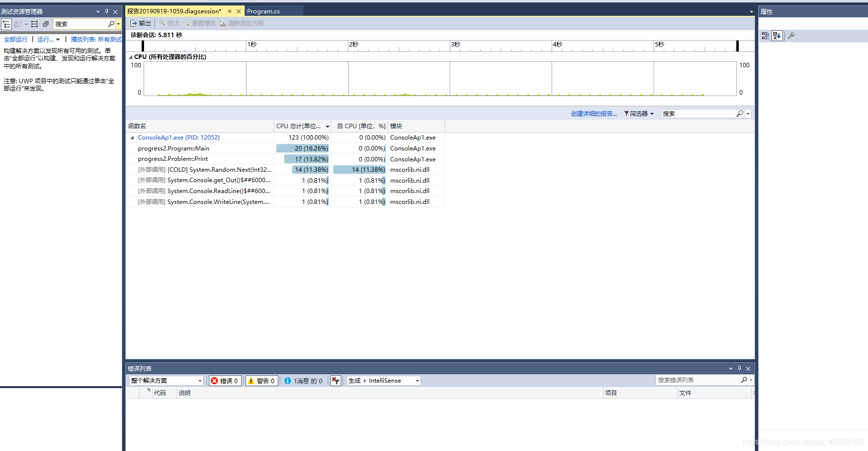Screen dimensions: 868x451
Task: Sort the error list by 文件
Action: 715,393
